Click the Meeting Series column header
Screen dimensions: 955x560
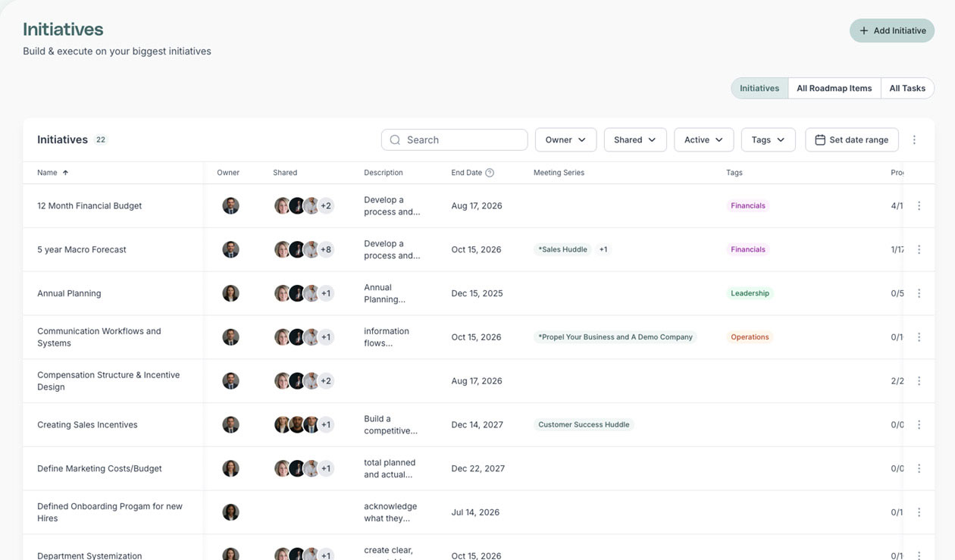[x=559, y=173]
